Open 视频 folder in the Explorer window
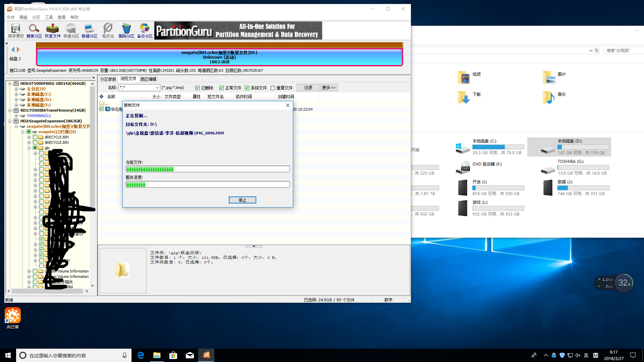 pos(470,77)
